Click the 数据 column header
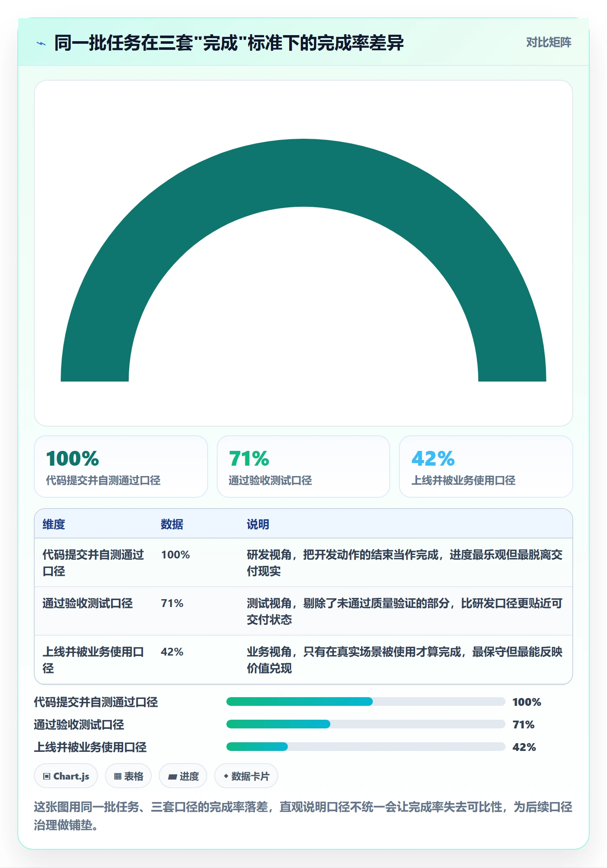The image size is (607, 868). point(172,524)
